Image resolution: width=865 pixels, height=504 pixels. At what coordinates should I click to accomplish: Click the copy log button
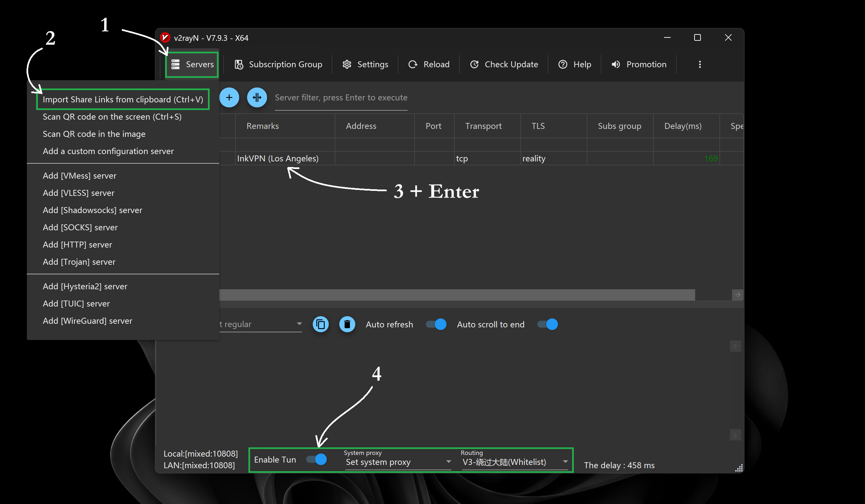[x=321, y=324]
